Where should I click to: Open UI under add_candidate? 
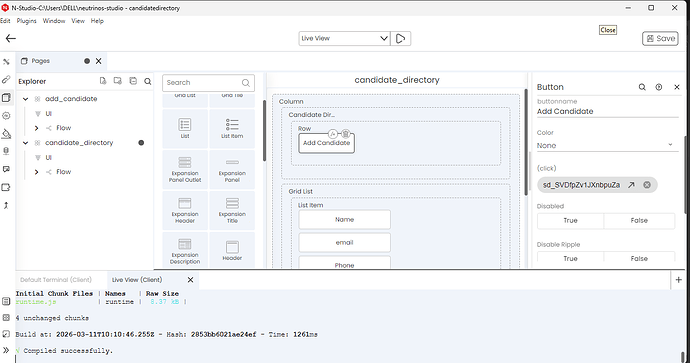coord(48,114)
